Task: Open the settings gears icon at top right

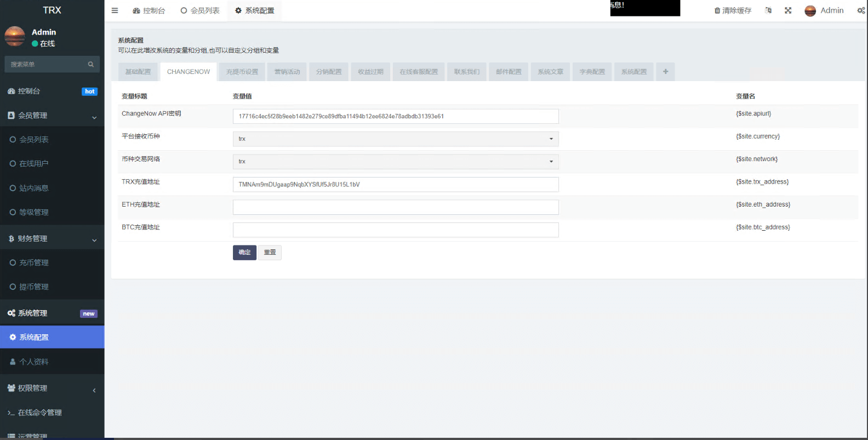Action: pyautogui.click(x=861, y=10)
